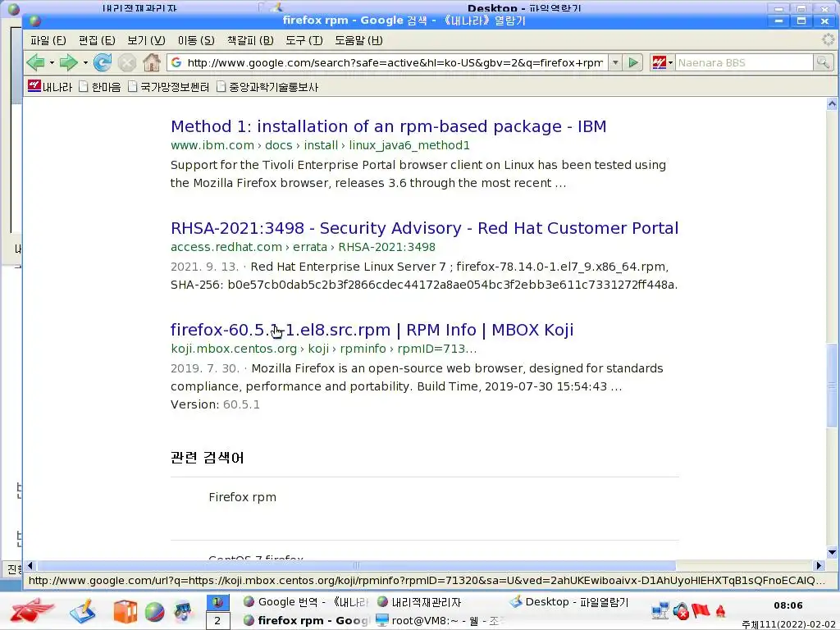Screen dimensions: 840x630
Task: Open the 한마음 bookmark
Action: click(99, 86)
